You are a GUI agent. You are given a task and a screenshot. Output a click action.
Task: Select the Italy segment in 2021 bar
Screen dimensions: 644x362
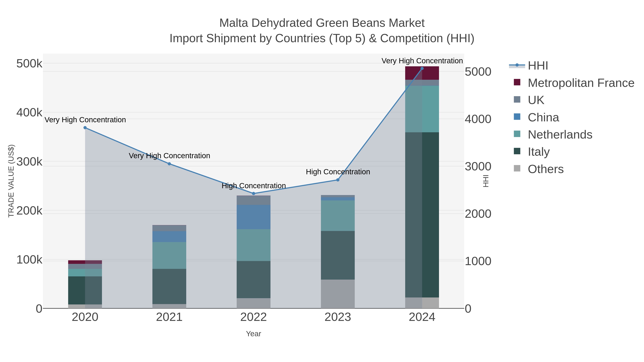click(x=169, y=287)
